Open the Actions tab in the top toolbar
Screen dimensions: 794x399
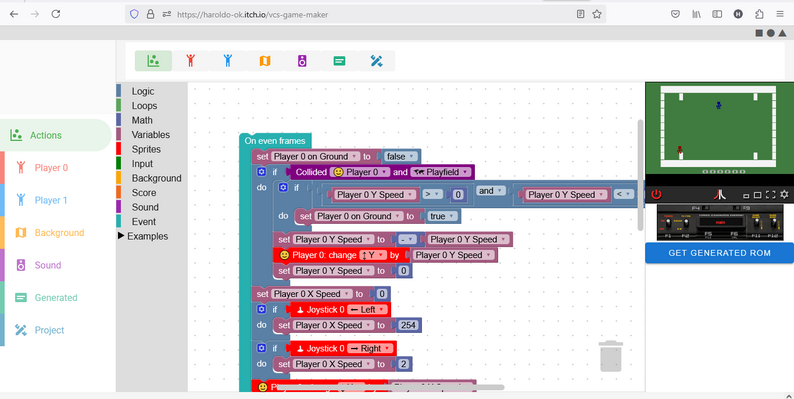(153, 61)
